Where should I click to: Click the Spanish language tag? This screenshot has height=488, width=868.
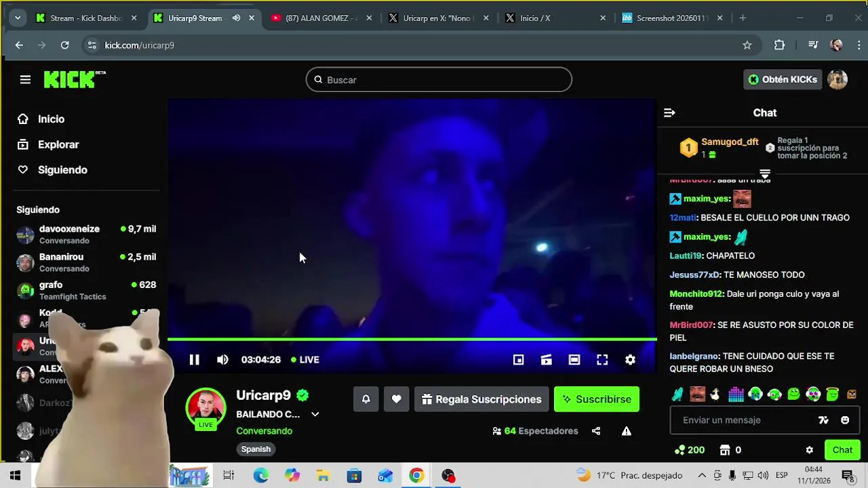[x=256, y=449]
